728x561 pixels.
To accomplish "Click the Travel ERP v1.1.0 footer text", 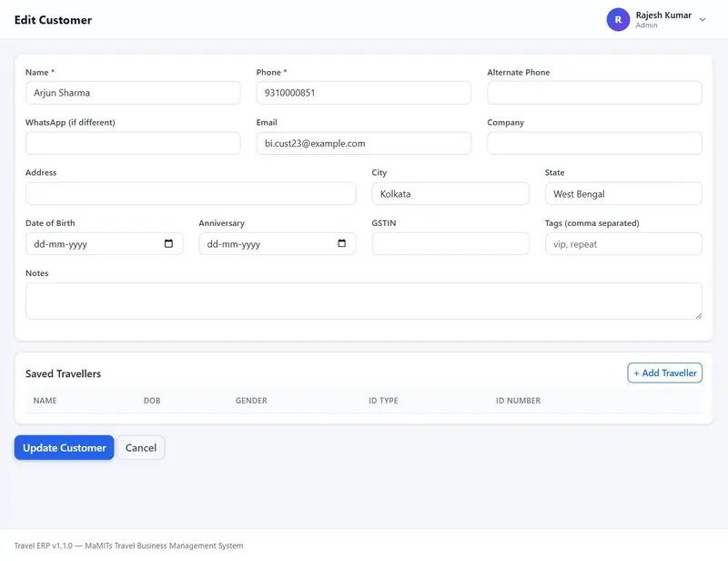I will pyautogui.click(x=128, y=546).
